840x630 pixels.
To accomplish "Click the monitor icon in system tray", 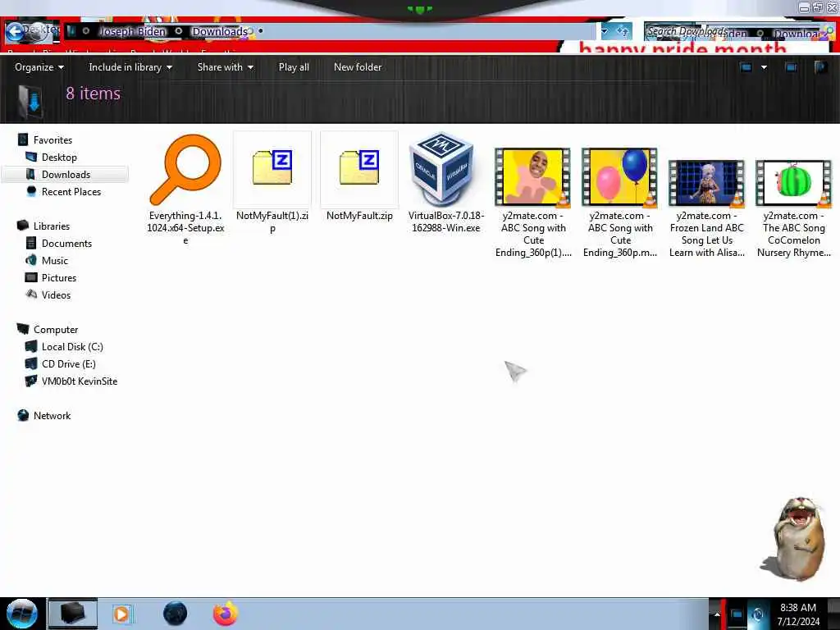I will [x=737, y=614].
